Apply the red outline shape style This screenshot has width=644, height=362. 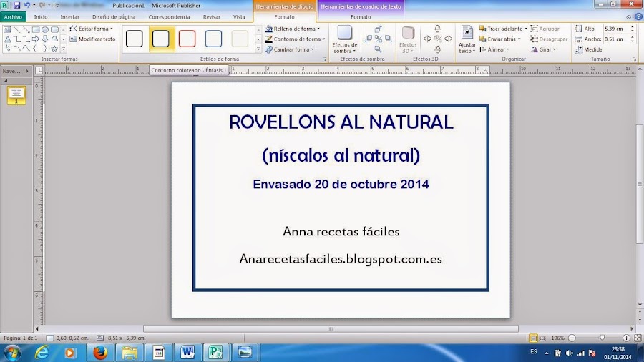click(x=187, y=39)
